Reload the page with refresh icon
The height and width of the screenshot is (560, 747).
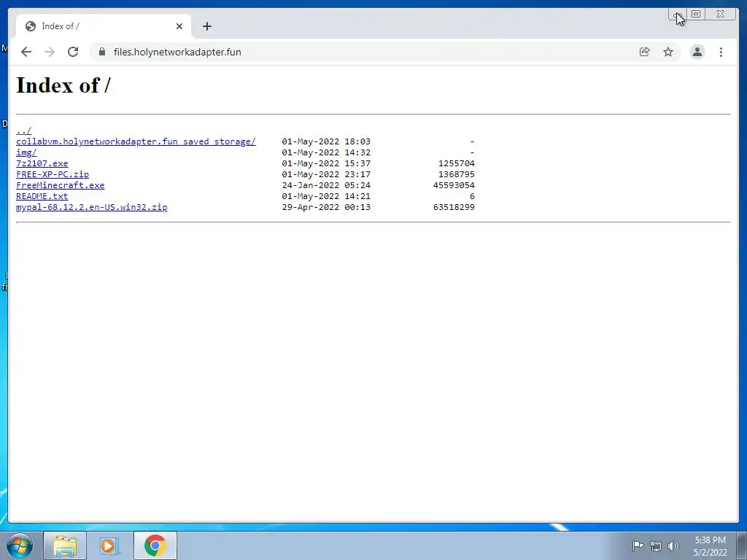point(73,52)
